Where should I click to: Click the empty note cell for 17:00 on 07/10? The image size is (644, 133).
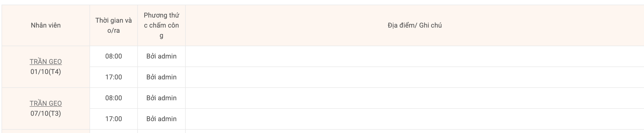tap(415, 119)
